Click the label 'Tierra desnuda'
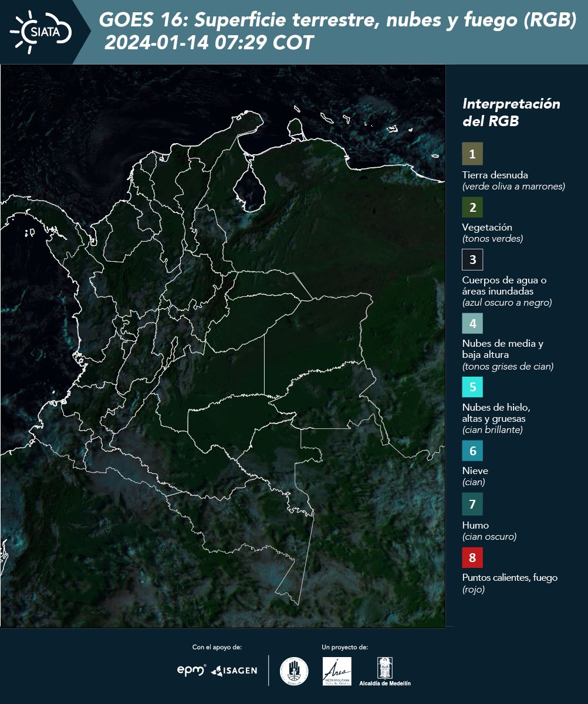588x704 pixels. tap(495, 175)
